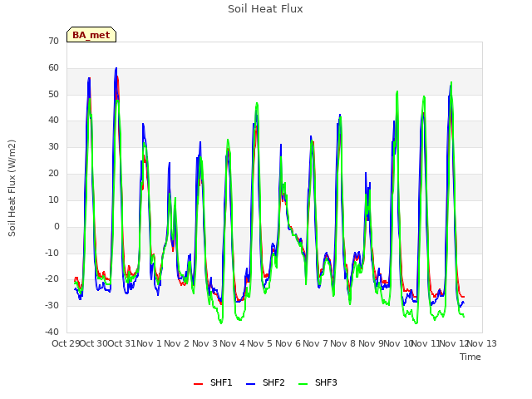The image size is (532, 399).
Task: Click the 30 y-axis tick label
Action: 53,146
